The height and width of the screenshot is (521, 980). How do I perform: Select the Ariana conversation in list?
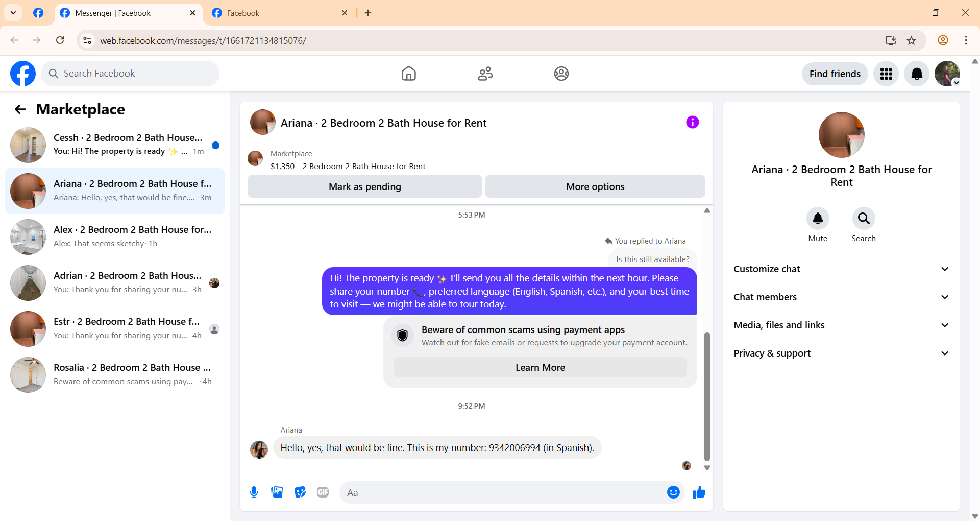pyautogui.click(x=115, y=191)
